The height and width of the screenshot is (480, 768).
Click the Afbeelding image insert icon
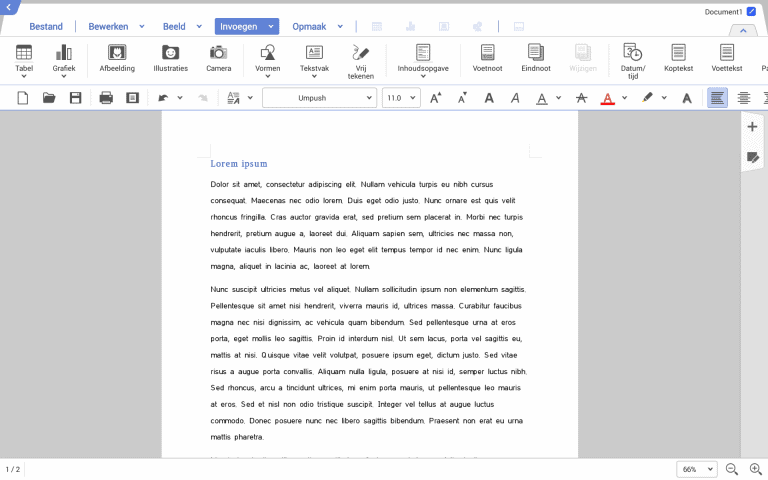(117, 59)
